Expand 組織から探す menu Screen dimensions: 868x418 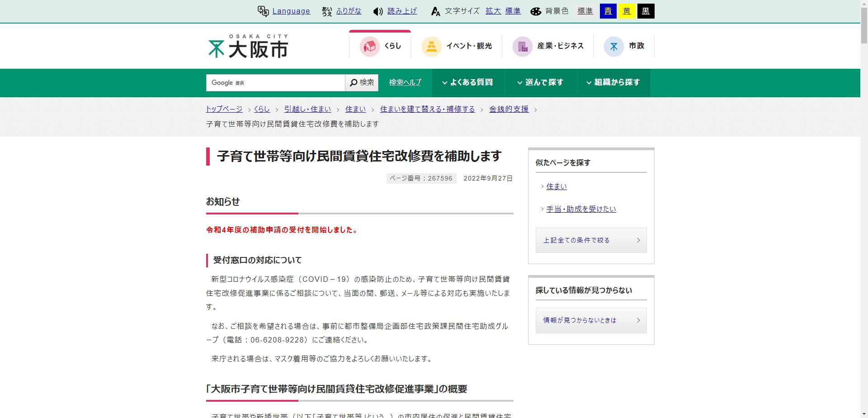click(x=613, y=83)
